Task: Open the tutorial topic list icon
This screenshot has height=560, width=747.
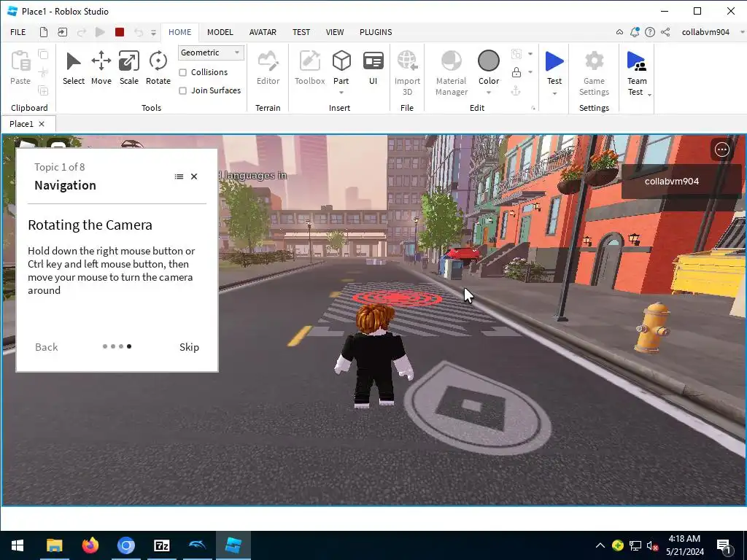Action: [x=179, y=176]
